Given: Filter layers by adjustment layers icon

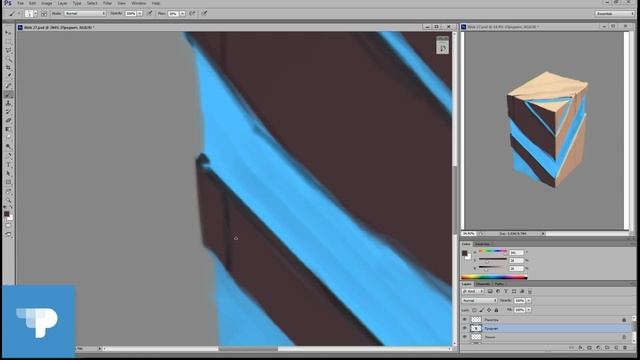Looking at the screenshot, I should click(498, 291).
